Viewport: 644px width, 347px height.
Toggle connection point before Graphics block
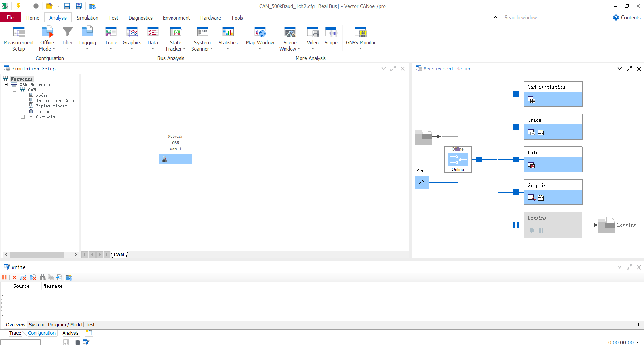tap(516, 192)
